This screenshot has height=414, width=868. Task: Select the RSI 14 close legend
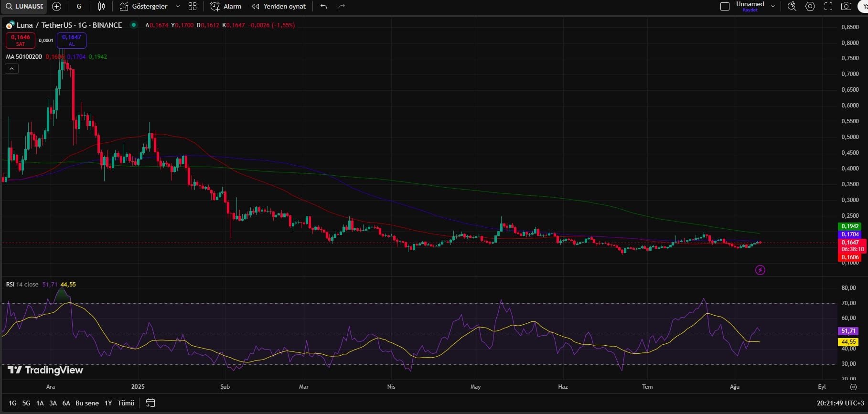[22, 284]
